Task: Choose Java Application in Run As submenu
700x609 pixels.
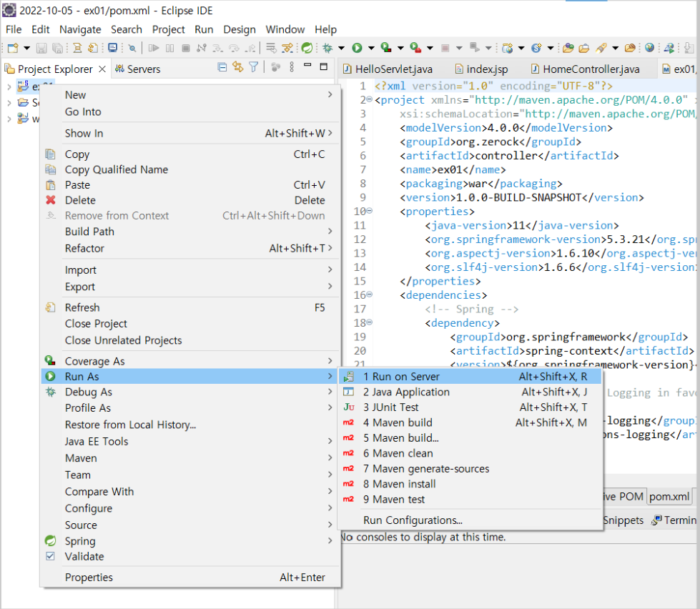Action: pyautogui.click(x=470, y=392)
